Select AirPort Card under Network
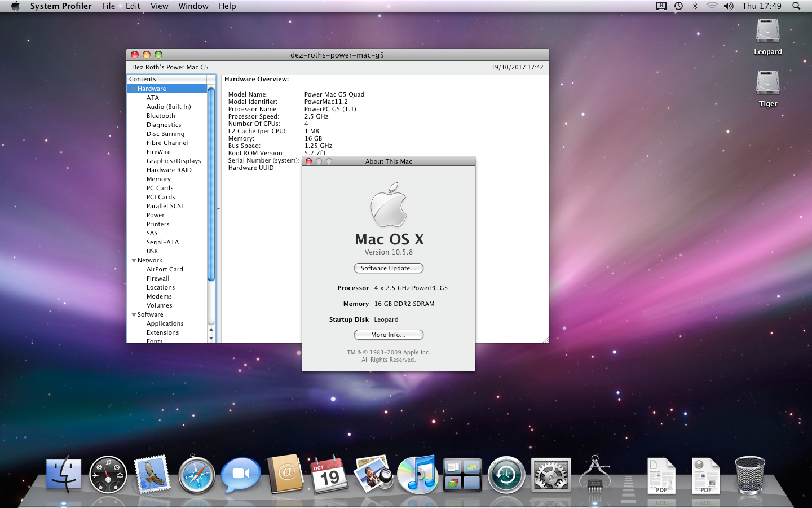Screen dimensions: 812x508 [165, 269]
